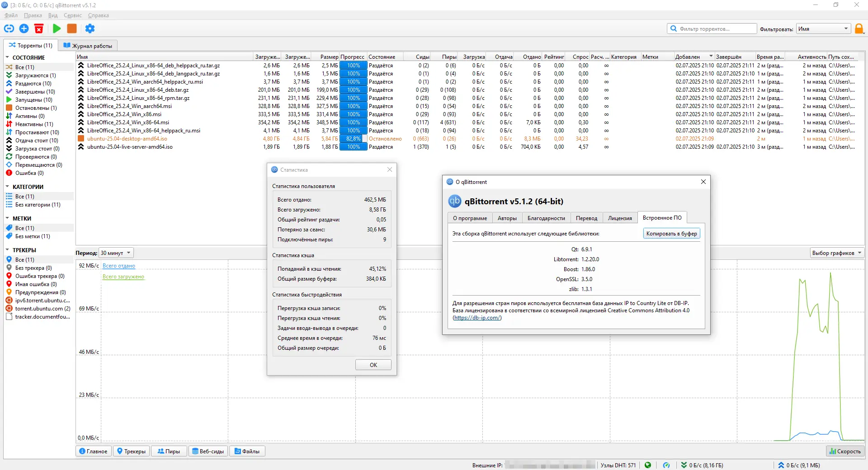Toggle alternative speed limits icon in status bar
Screen dimensions: 868x470
tap(666, 465)
